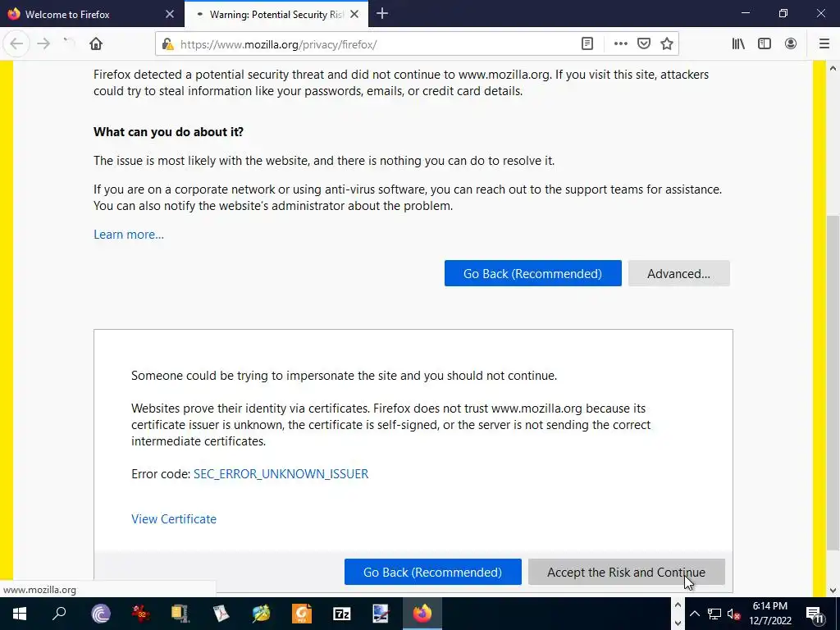Open a new tab with plus button
This screenshot has height=630, width=840.
(382, 14)
